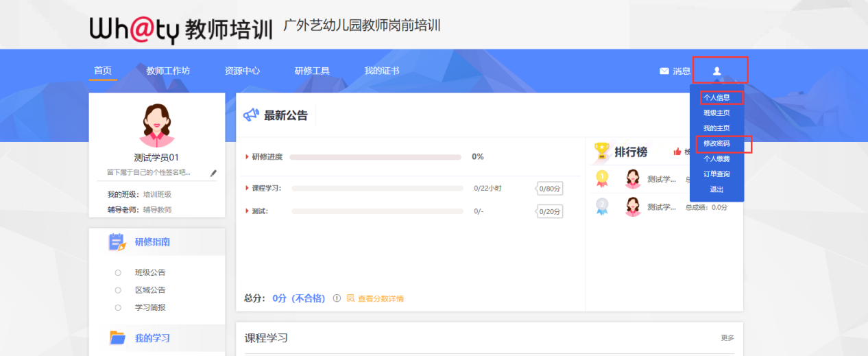Open the 班级公告 link
The image size is (868, 356).
coord(150,272)
